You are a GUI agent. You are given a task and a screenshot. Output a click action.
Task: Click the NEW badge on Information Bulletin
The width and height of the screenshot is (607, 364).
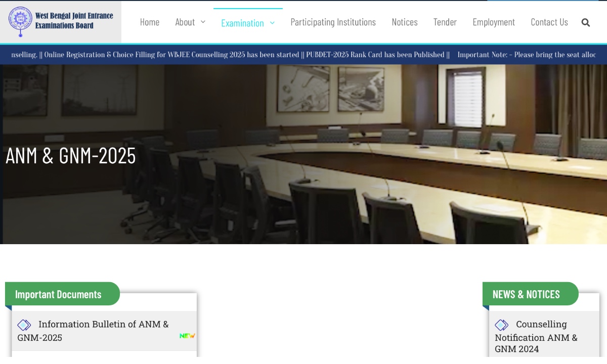pos(187,336)
